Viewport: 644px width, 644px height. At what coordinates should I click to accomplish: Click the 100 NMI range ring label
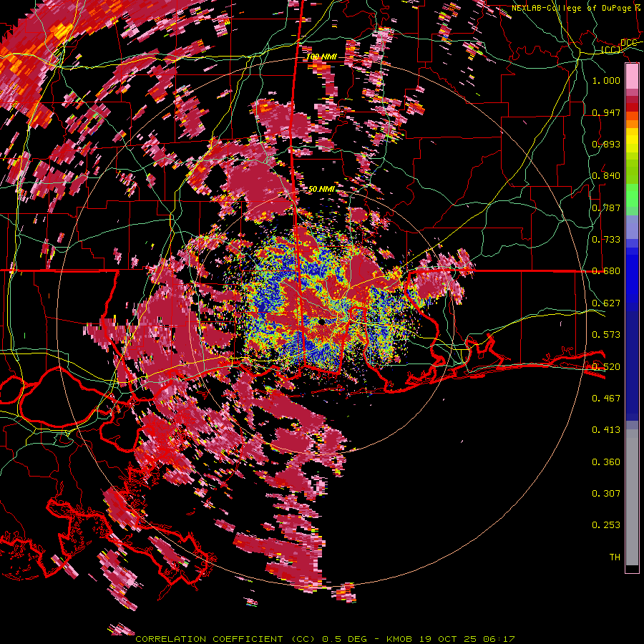click(321, 57)
